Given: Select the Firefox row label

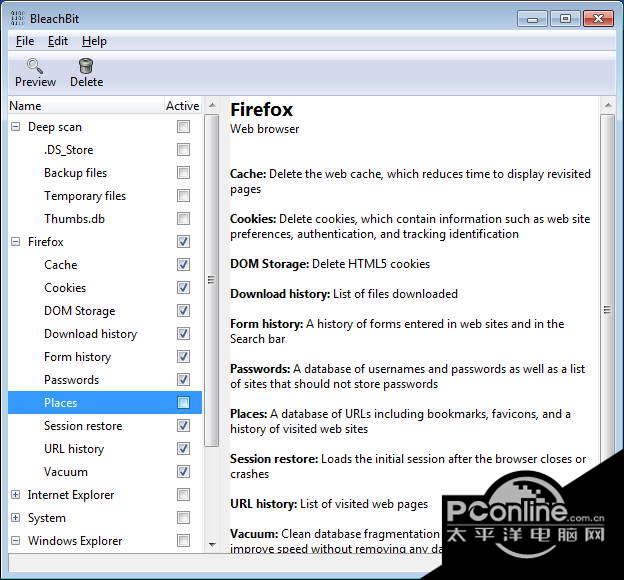Looking at the screenshot, I should [45, 242].
